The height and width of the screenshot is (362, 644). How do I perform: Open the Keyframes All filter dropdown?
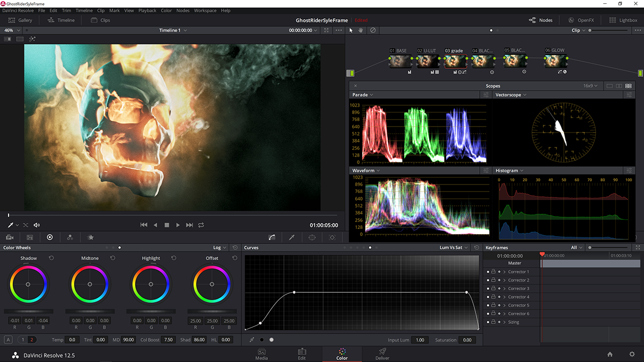(x=577, y=248)
